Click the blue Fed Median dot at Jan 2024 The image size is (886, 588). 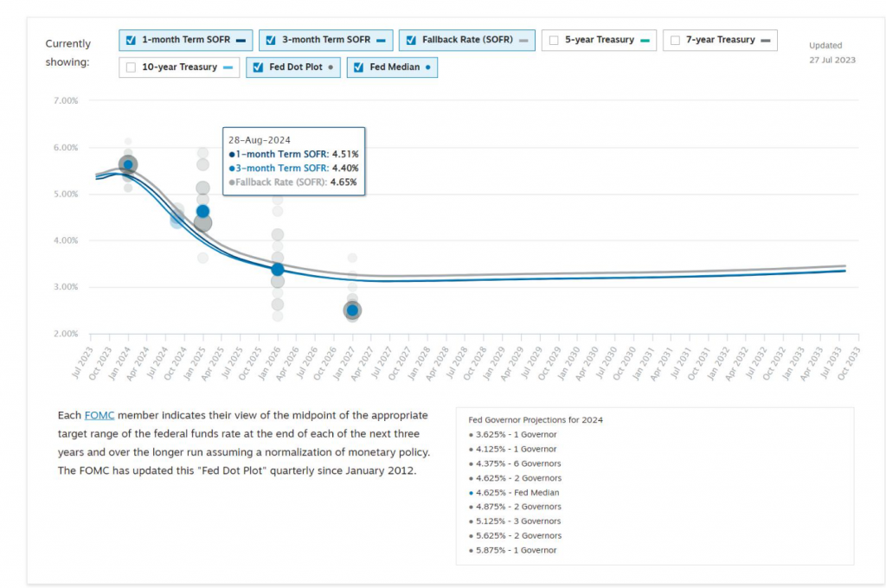pos(128,164)
